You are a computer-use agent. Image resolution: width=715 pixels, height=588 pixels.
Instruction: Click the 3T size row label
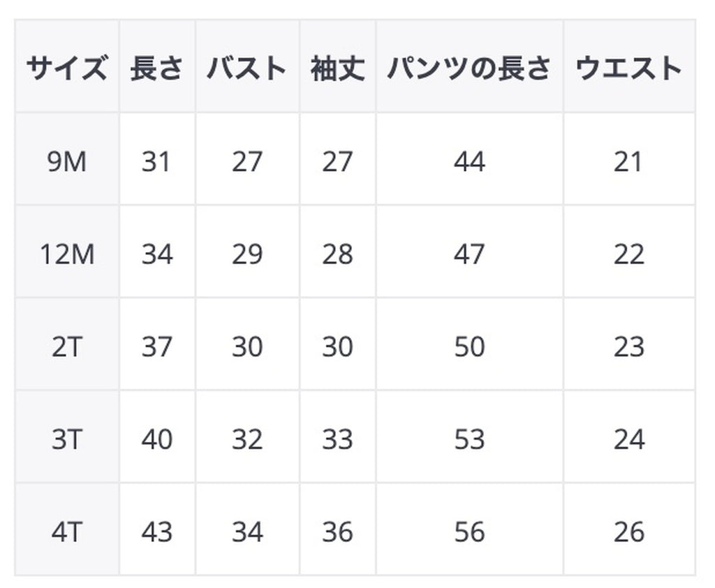66,439
